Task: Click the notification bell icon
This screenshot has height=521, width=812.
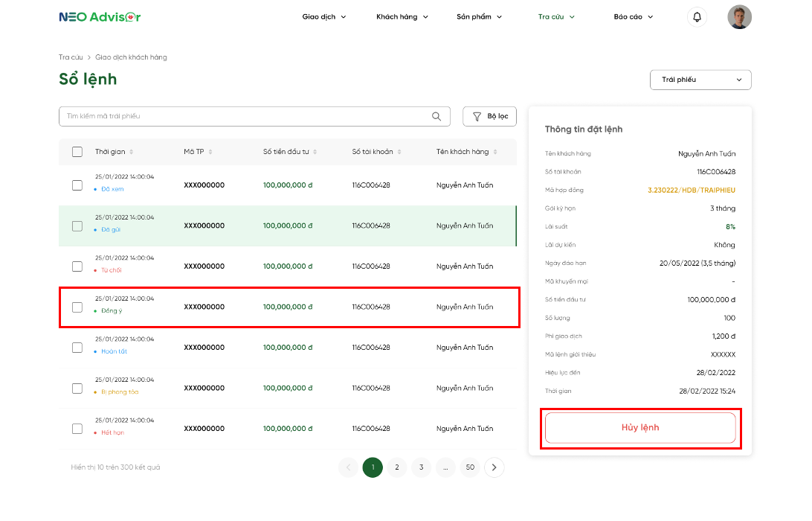Action: [697, 16]
